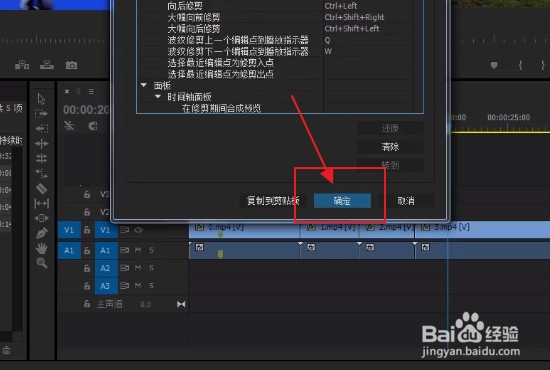Toggle lock on track V2

[x=87, y=212]
